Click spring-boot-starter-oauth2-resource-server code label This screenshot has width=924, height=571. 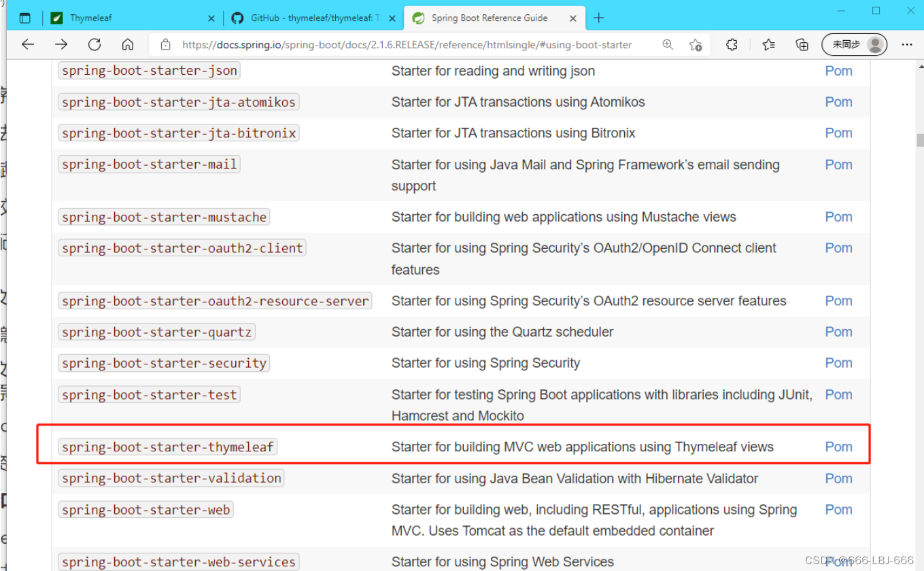215,300
